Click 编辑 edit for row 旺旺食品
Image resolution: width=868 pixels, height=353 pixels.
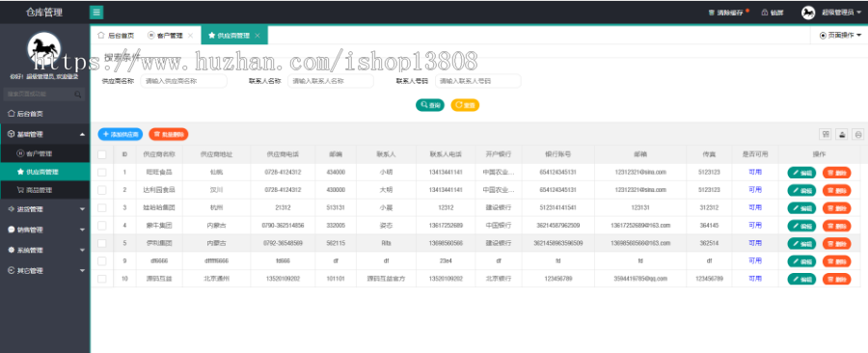(801, 173)
